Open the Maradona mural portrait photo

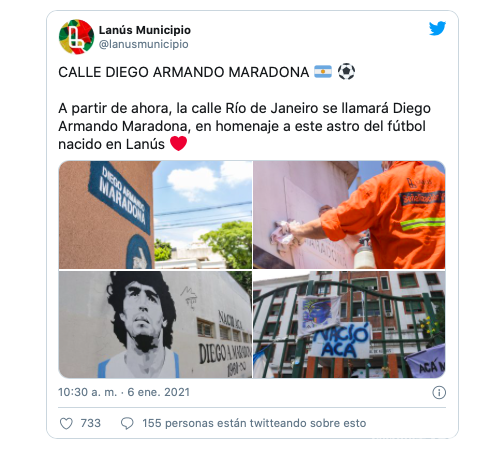pyautogui.click(x=155, y=324)
